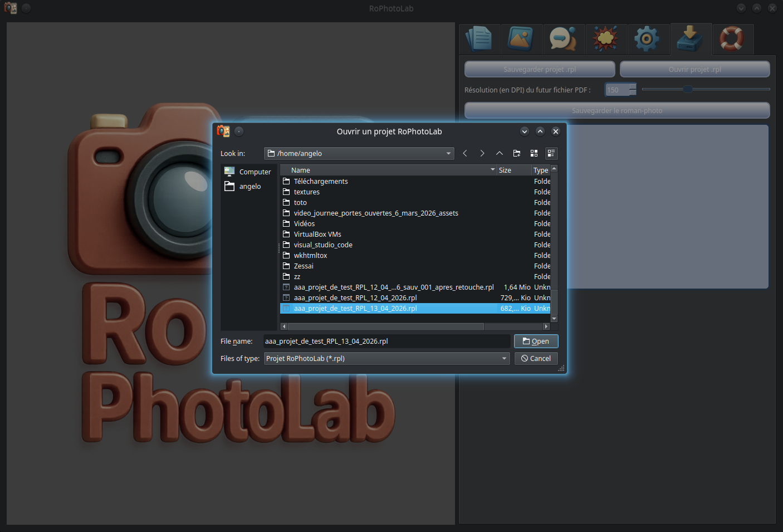Switch file dialog to detail list view
Viewport: 783px width, 532px height.
click(x=551, y=153)
